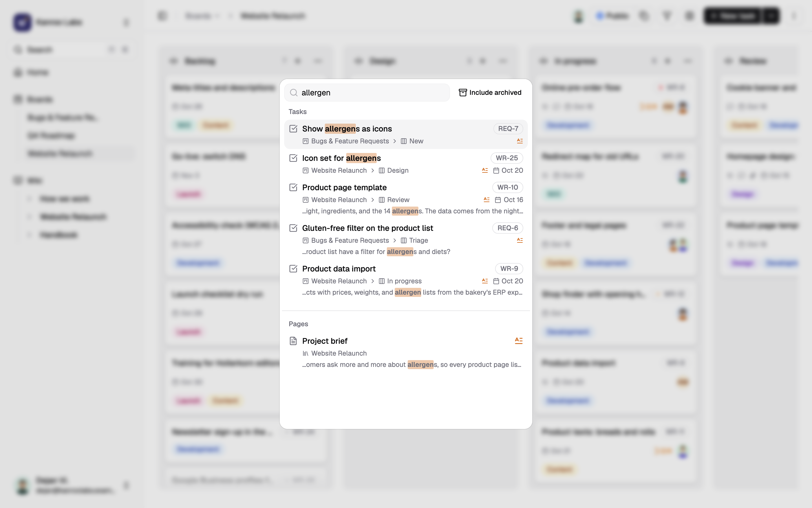Click the WR-9 task ID badge
The height and width of the screenshot is (508, 812).
509,268
